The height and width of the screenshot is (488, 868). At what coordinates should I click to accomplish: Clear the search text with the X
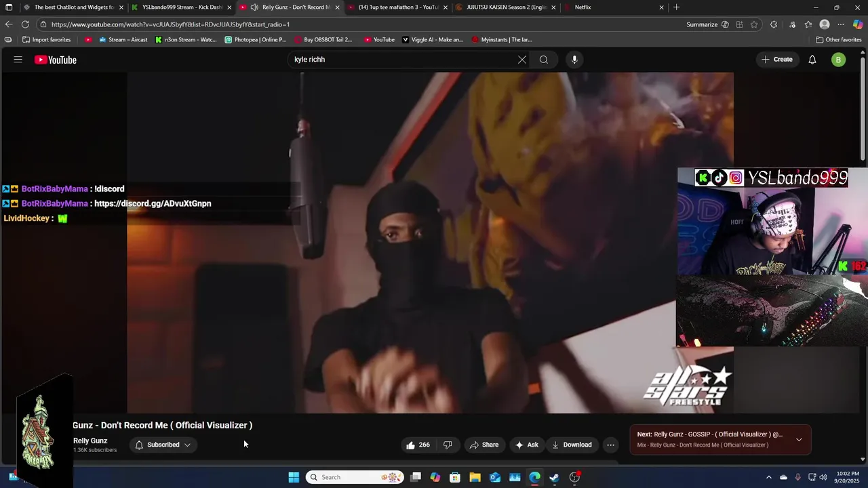coord(522,60)
